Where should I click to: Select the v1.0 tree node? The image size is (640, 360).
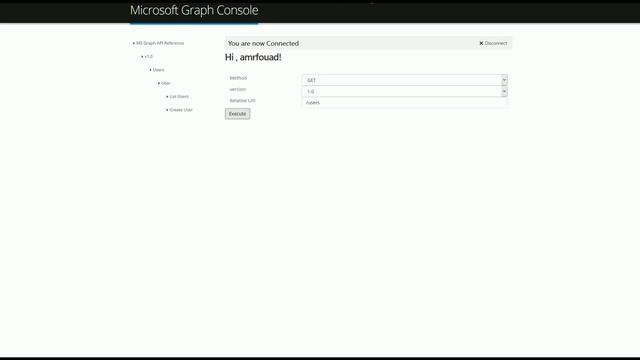click(x=149, y=57)
